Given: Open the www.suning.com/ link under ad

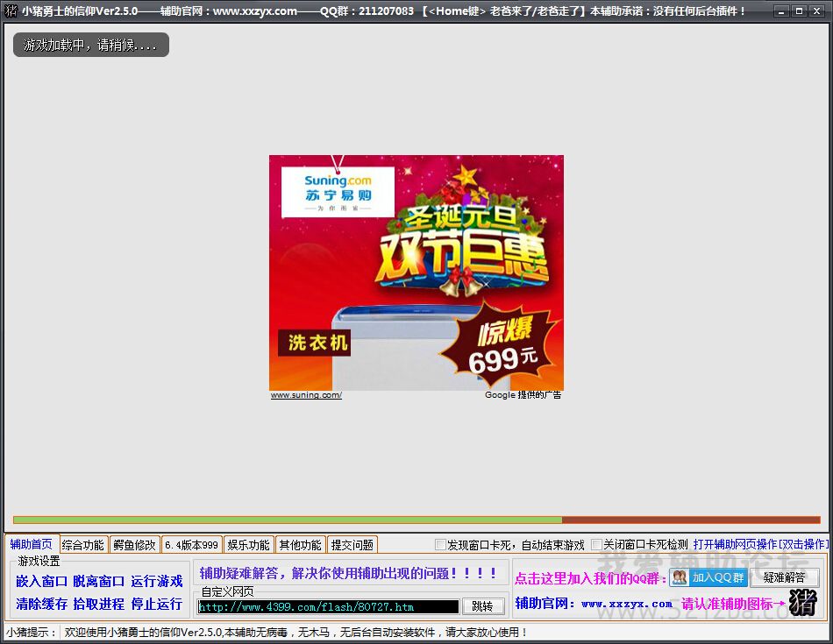Looking at the screenshot, I should (x=306, y=395).
